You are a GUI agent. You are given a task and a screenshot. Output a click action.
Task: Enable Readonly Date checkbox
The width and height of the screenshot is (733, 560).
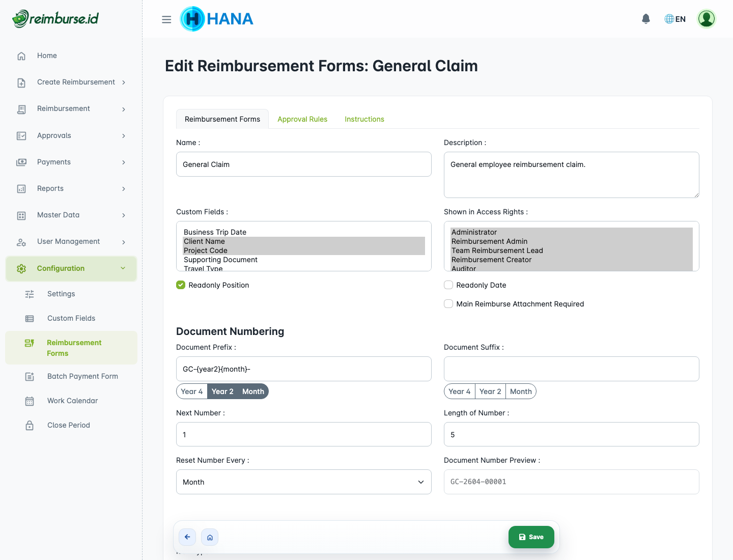(x=448, y=285)
